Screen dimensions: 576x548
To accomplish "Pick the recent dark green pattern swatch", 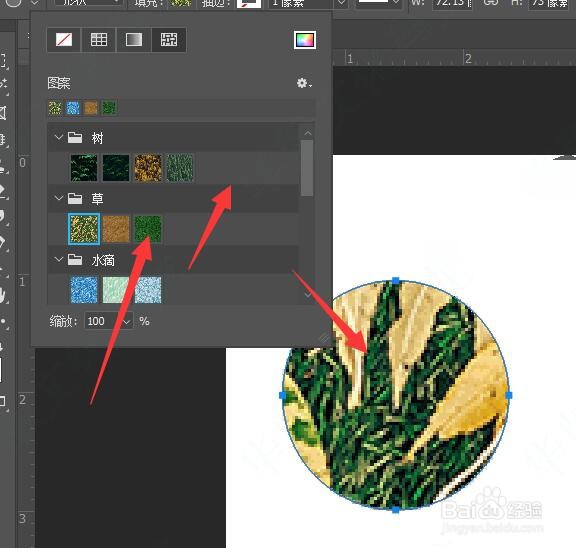I will click(109, 108).
